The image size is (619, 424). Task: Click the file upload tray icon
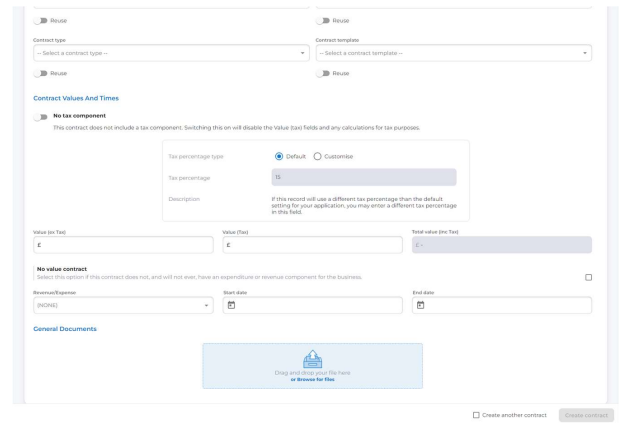pyautogui.click(x=312, y=360)
